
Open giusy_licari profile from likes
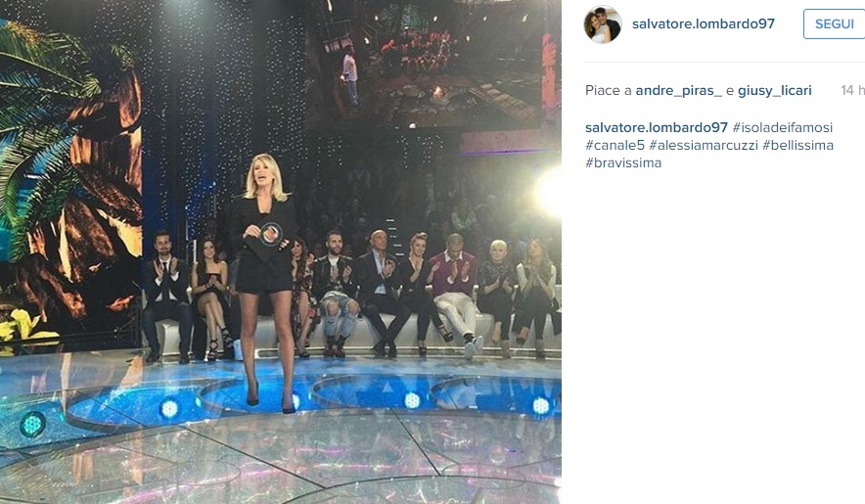coord(775,91)
